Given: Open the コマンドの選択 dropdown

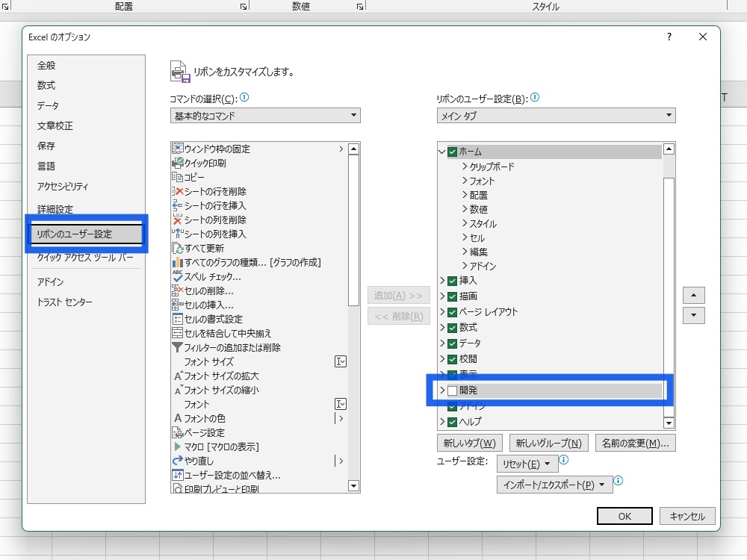Looking at the screenshot, I should tap(265, 116).
